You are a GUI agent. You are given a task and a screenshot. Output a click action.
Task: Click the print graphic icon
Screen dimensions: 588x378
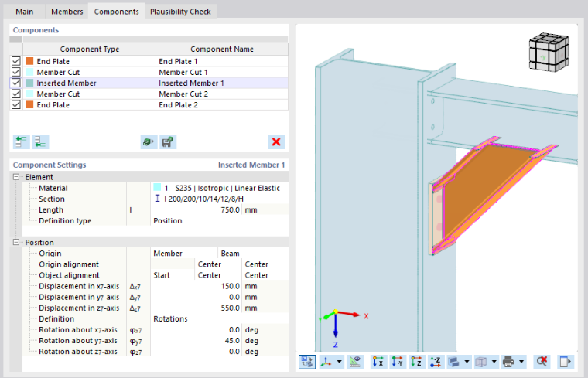click(x=508, y=362)
